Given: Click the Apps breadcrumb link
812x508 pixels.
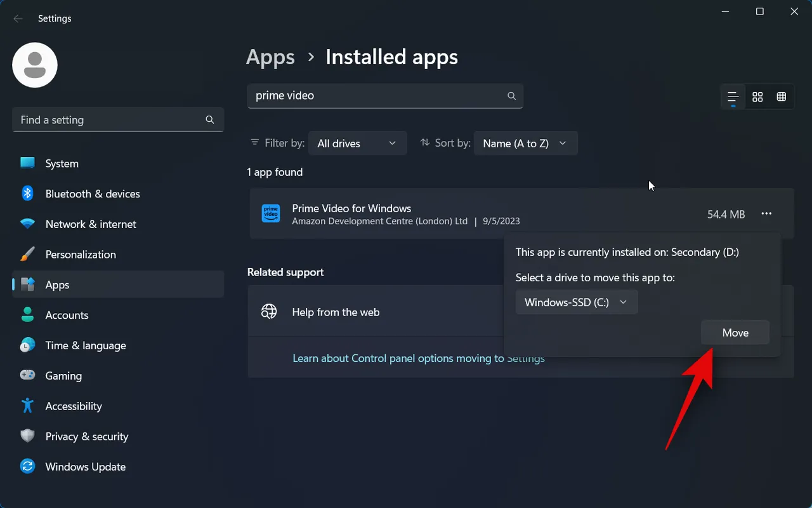Looking at the screenshot, I should pos(270,57).
